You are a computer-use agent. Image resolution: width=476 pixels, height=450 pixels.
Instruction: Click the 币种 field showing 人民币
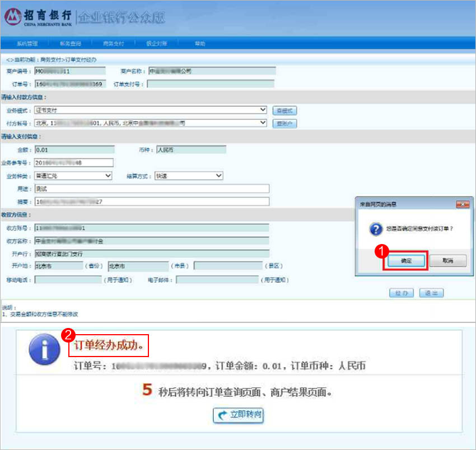click(192, 149)
